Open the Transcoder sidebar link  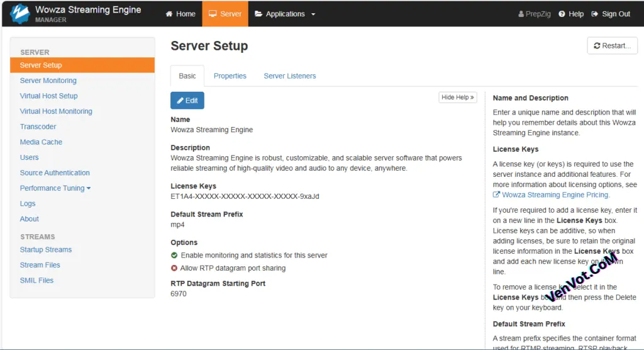[x=38, y=127]
